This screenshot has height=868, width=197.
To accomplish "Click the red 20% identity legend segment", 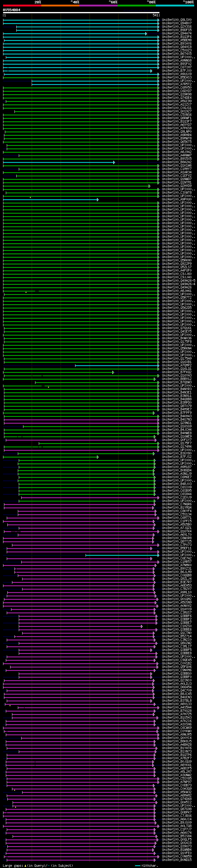I will pyautogui.click(x=22, y=6).
